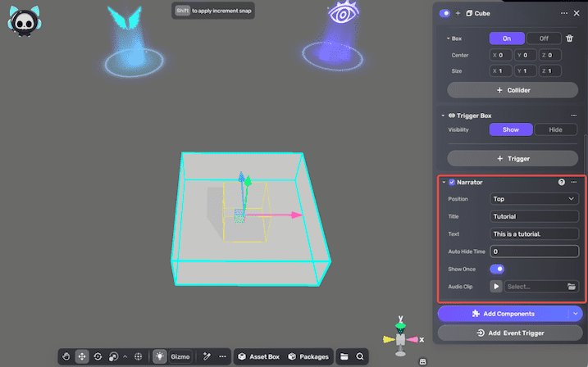Select the move tool in bottom toolbar

point(82,357)
